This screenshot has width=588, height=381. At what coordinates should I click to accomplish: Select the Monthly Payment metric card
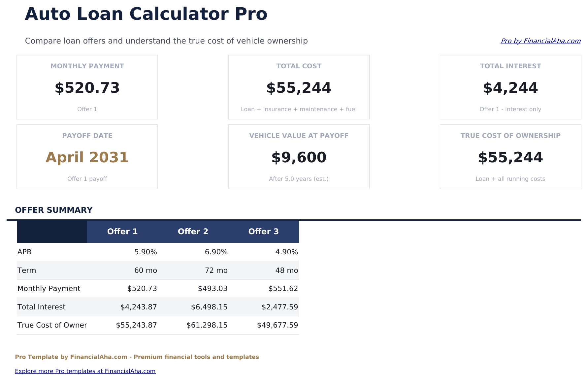[87, 87]
